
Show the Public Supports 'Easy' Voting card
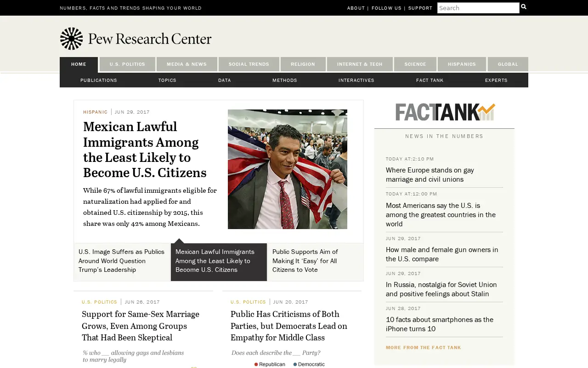click(316, 261)
